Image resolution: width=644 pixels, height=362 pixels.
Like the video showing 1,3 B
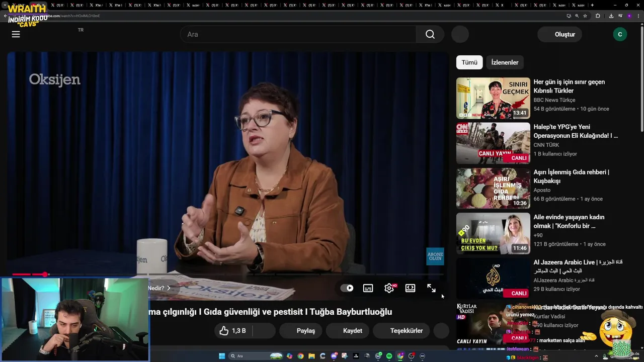coord(233,331)
